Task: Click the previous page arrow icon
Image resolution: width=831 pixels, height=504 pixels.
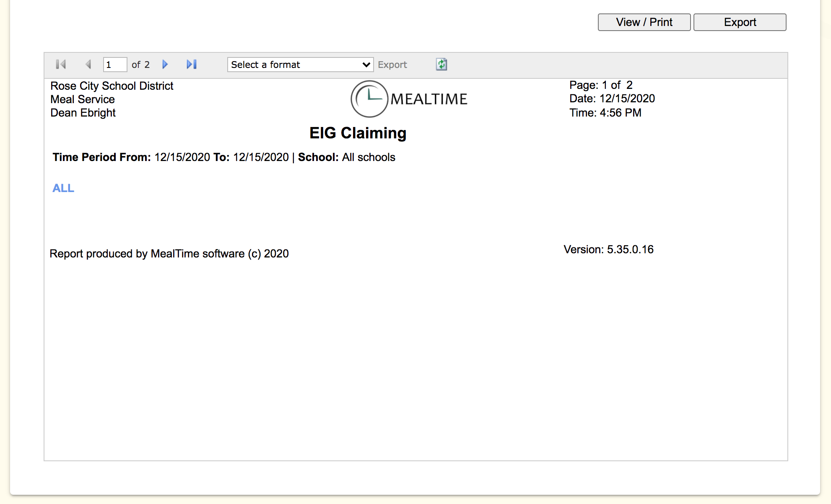Action: pyautogui.click(x=88, y=64)
